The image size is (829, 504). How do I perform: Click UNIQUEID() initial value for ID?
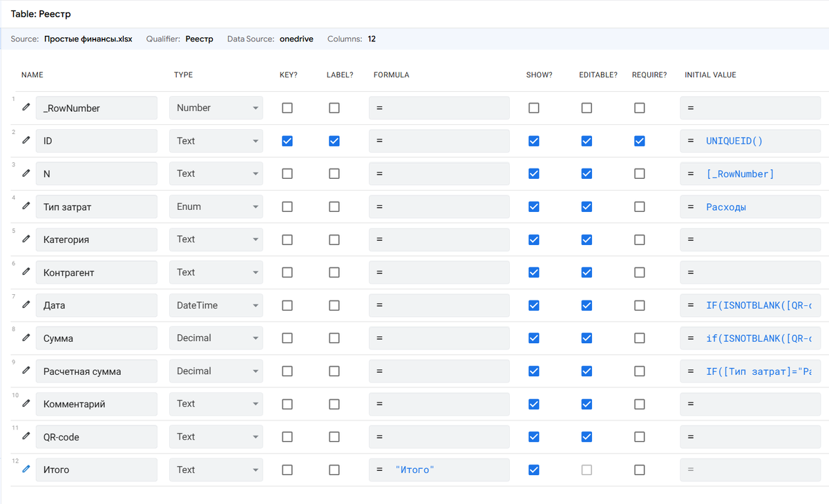(x=734, y=141)
